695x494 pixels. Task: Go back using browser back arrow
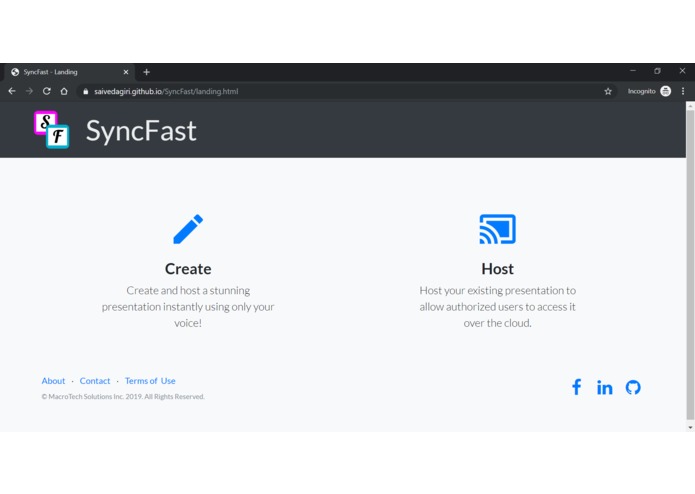[12, 91]
